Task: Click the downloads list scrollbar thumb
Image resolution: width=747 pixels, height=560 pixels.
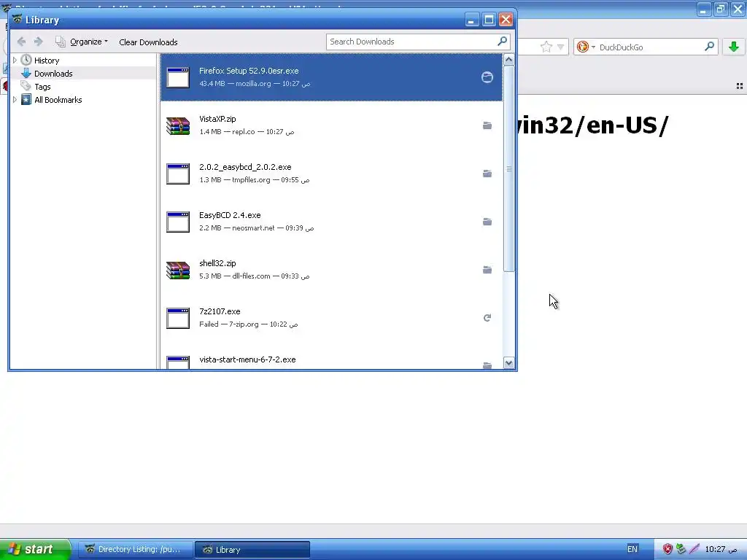Action: pyautogui.click(x=508, y=168)
